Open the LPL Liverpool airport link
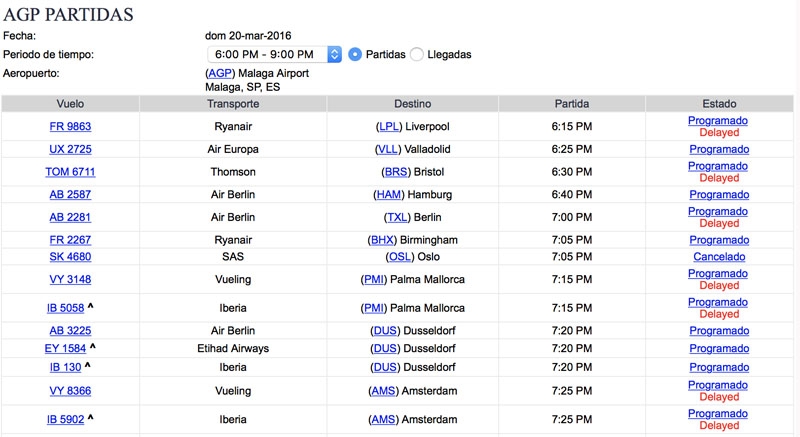 point(389,126)
